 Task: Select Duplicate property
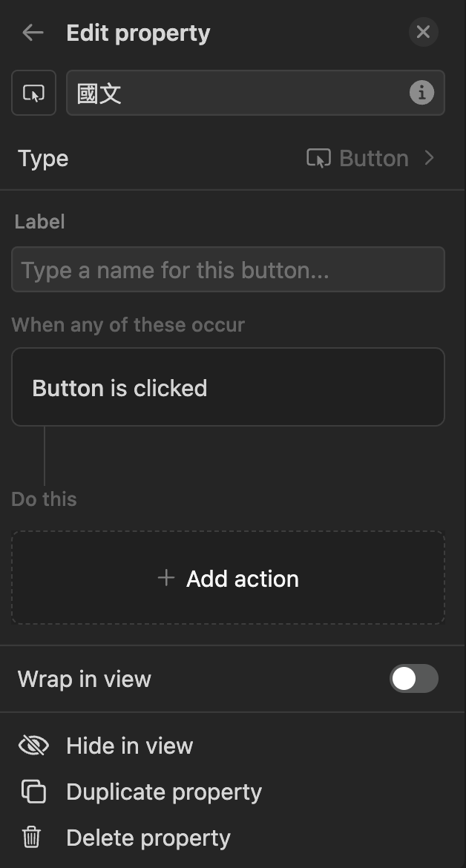[163, 792]
